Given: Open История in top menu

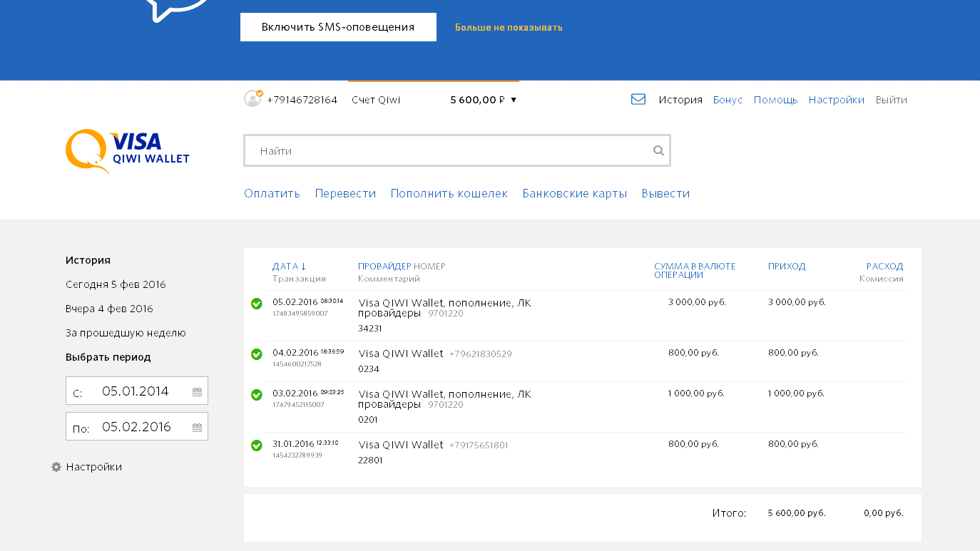Looking at the screenshot, I should pos(680,100).
